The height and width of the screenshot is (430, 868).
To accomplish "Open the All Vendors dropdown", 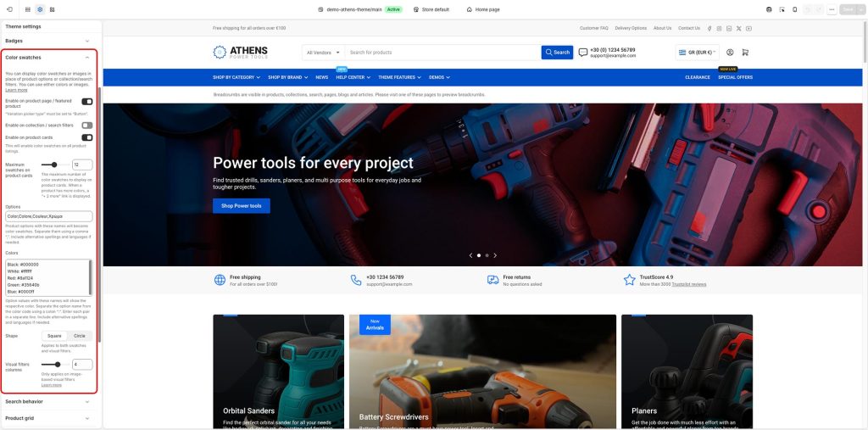I will pos(323,53).
